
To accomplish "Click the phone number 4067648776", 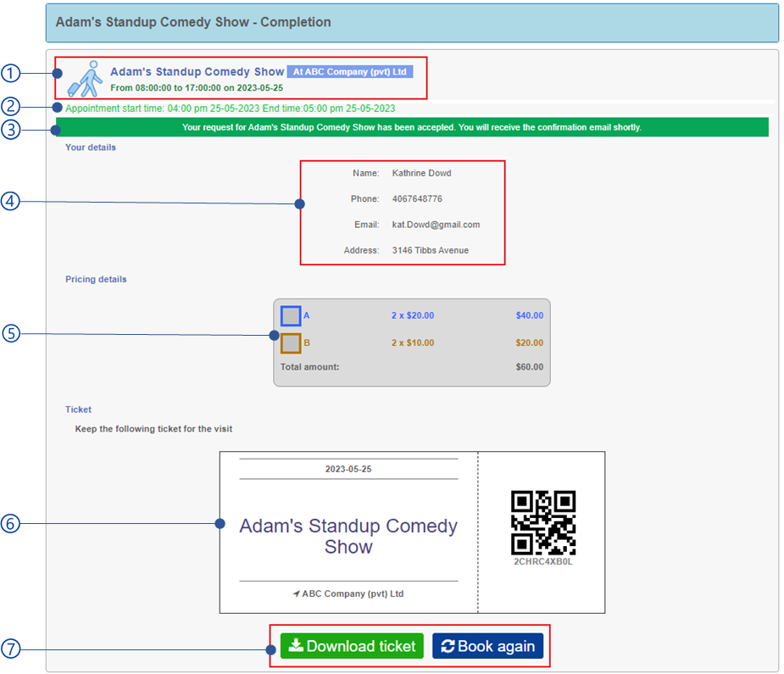I will 417,199.
